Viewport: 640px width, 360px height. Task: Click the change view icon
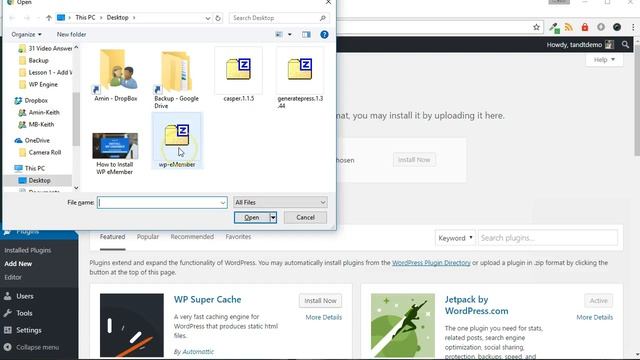pos(279,35)
